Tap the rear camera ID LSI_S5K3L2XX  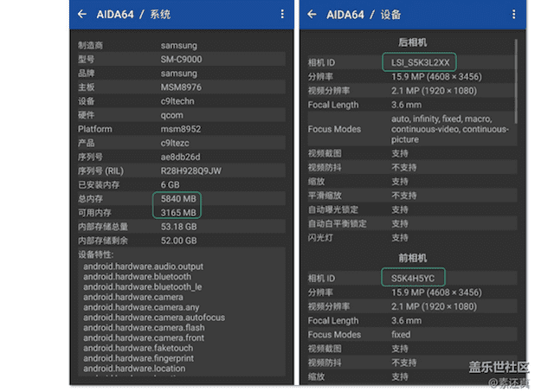[x=418, y=62]
